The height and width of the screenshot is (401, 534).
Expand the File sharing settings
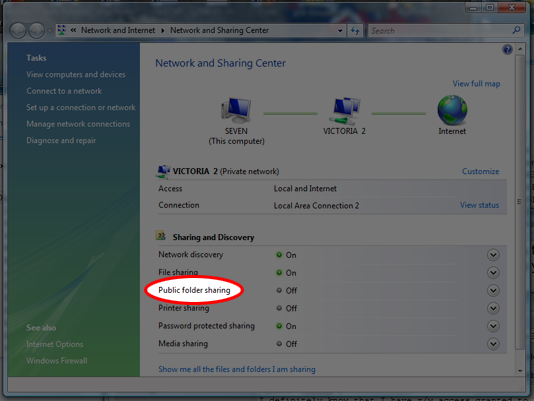coord(493,273)
